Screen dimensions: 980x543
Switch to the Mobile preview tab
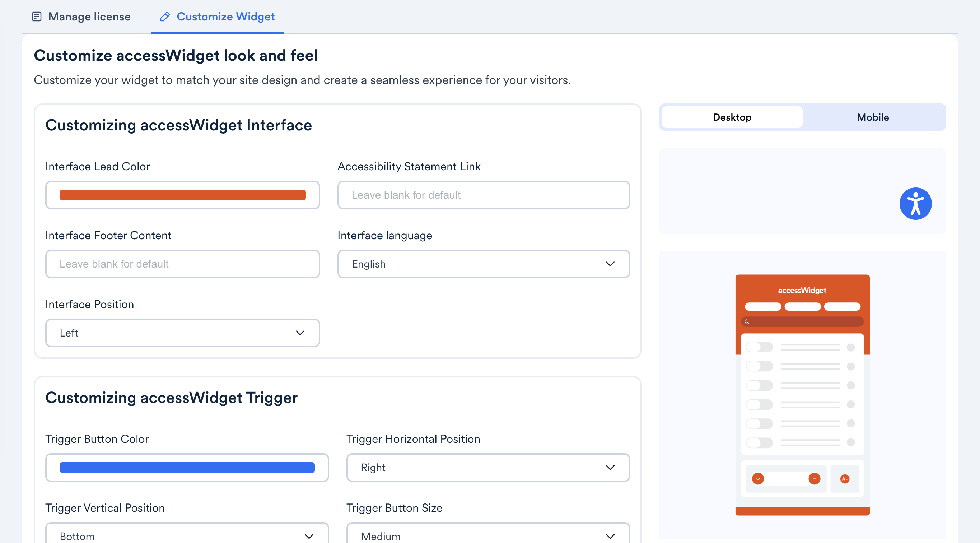[x=873, y=117]
